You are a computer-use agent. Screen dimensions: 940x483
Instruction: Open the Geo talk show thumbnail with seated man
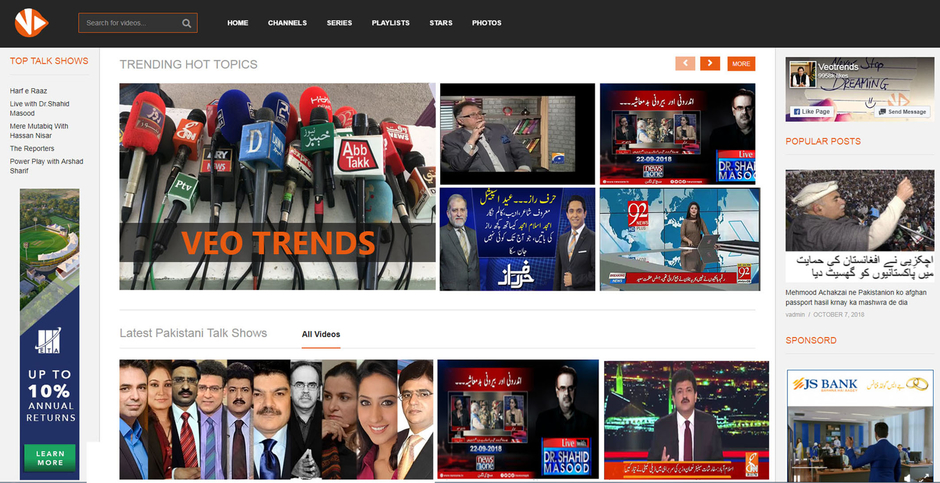[517, 134]
